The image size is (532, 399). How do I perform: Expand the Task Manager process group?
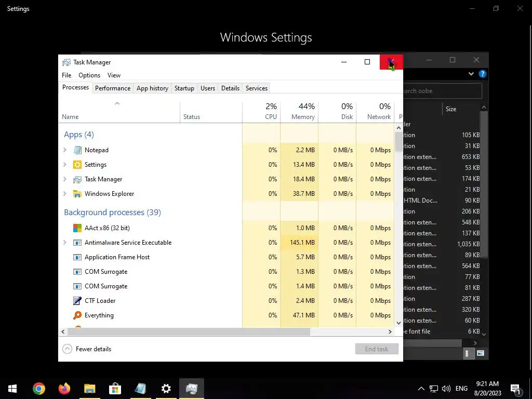coord(65,179)
